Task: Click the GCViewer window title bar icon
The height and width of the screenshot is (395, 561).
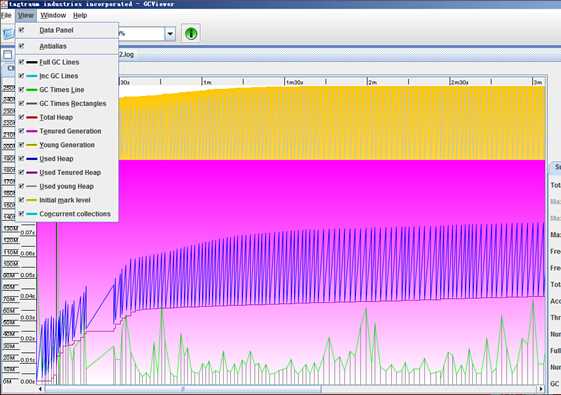Action: pyautogui.click(x=4, y=4)
